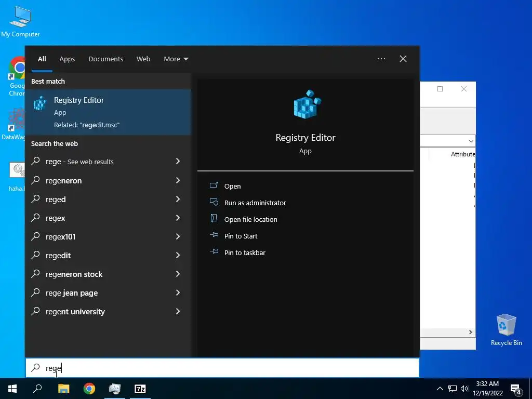Expand the 'regeneron stock' suggestion arrow
The image size is (532, 399).
tap(178, 273)
